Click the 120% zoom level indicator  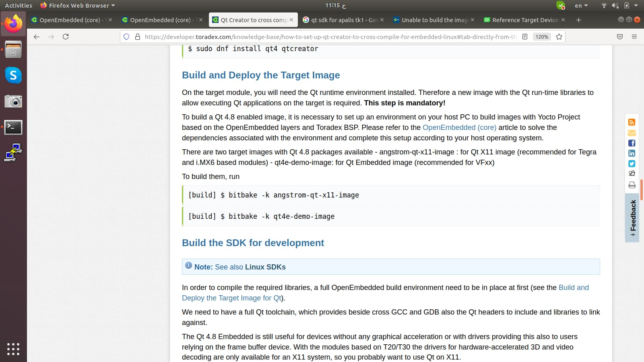(x=542, y=37)
